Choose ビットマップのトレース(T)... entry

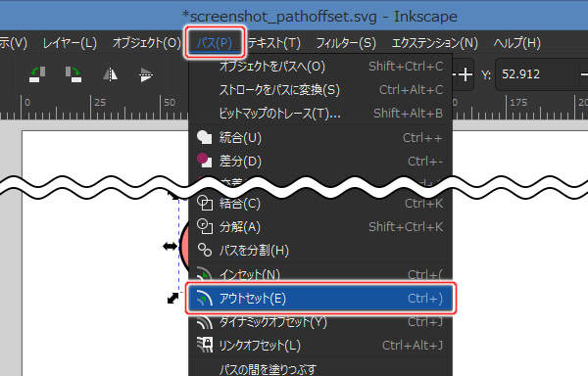(320, 114)
